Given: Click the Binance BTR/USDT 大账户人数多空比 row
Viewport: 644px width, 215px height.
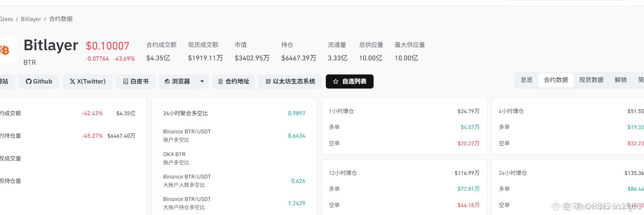Looking at the screenshot, I should (234, 181).
